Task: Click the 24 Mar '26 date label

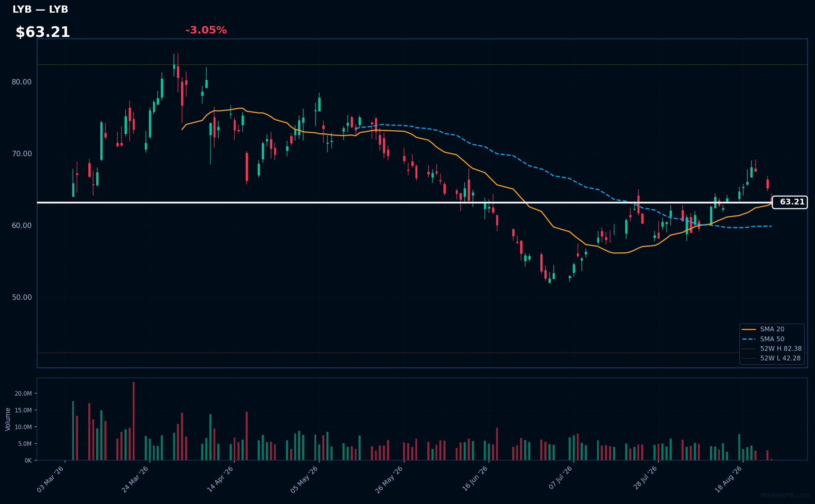Action: click(x=135, y=479)
